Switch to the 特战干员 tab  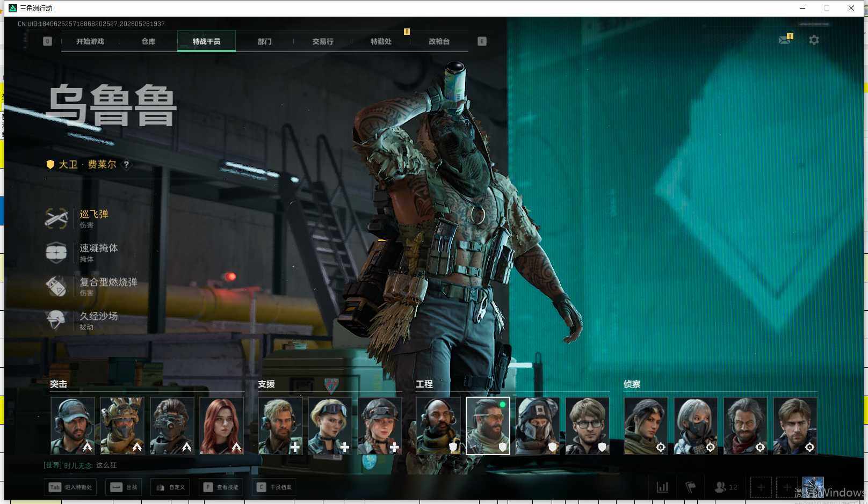tap(206, 41)
